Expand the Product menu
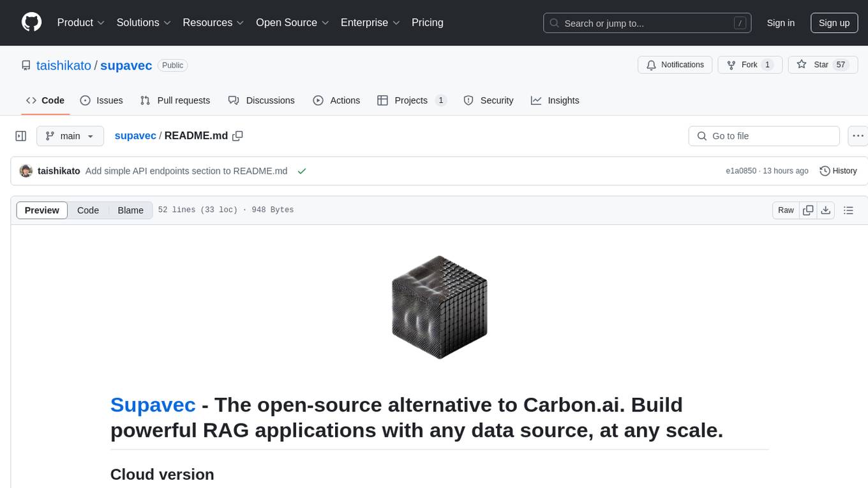The width and height of the screenshot is (868, 488). pyautogui.click(x=81, y=22)
